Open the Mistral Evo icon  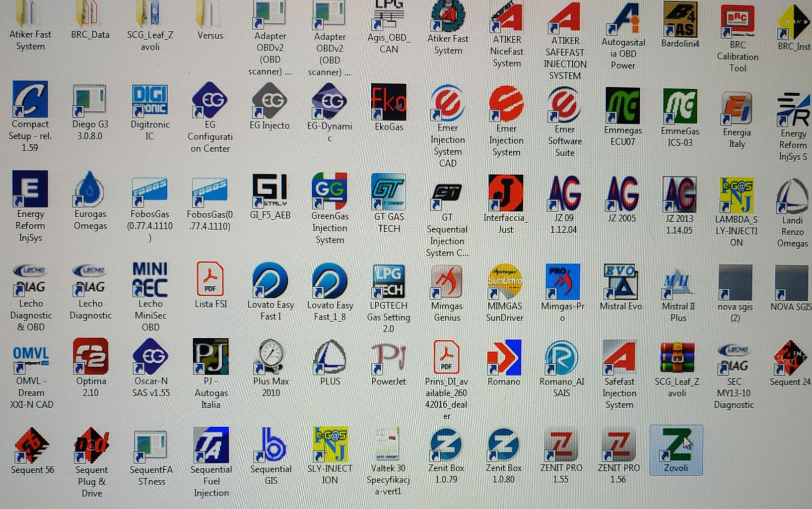620,288
